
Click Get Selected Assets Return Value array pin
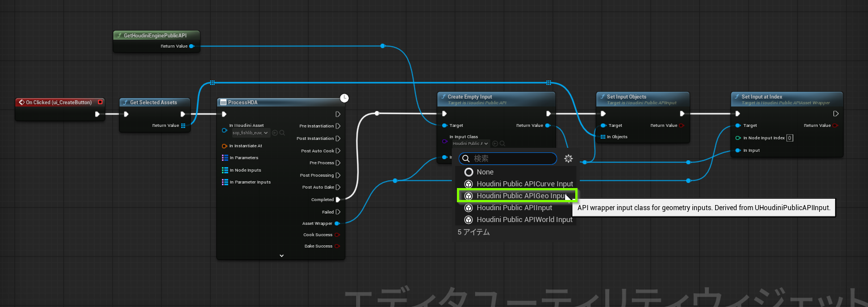(x=183, y=126)
